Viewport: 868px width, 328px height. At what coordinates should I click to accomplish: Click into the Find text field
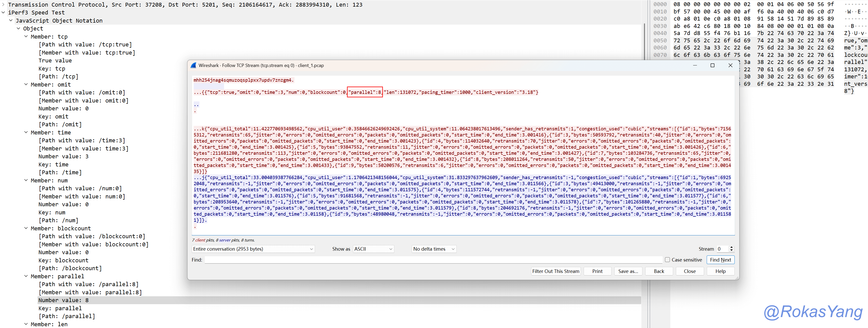[x=433, y=260]
